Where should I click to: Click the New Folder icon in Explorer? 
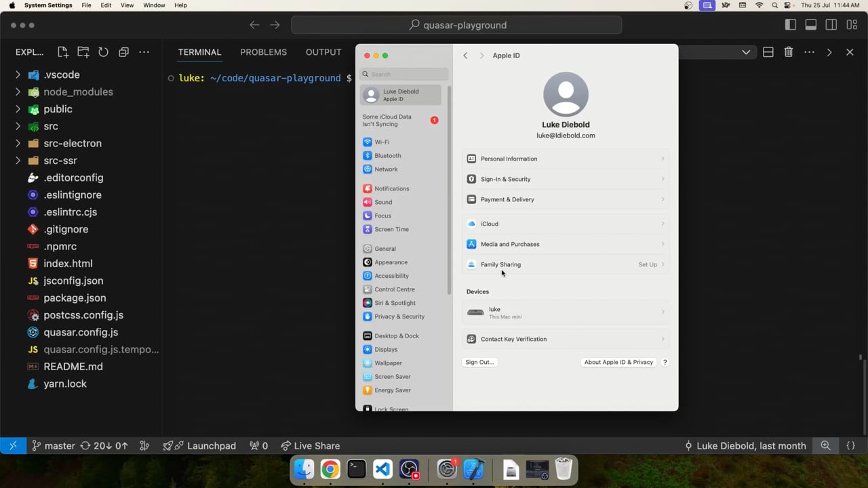(x=83, y=52)
